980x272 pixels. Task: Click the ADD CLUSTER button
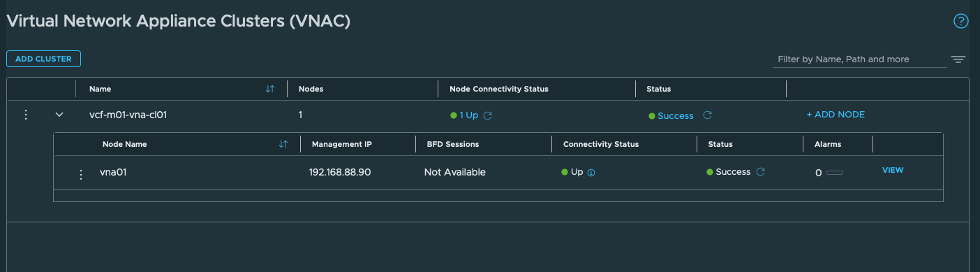(x=43, y=59)
